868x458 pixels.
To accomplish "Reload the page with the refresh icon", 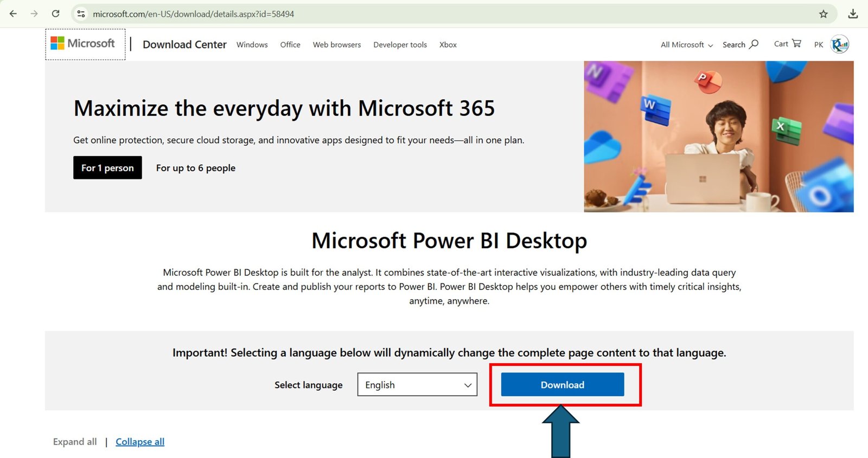I will (55, 14).
